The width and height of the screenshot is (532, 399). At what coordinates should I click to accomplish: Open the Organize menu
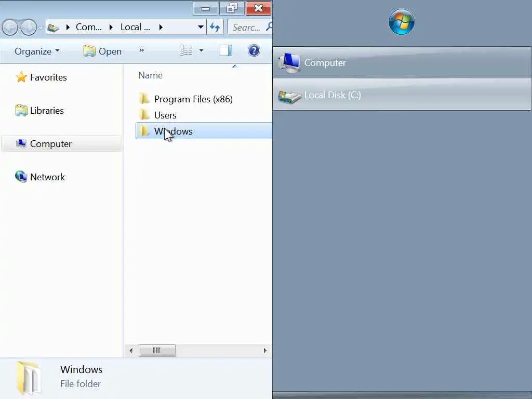point(37,51)
